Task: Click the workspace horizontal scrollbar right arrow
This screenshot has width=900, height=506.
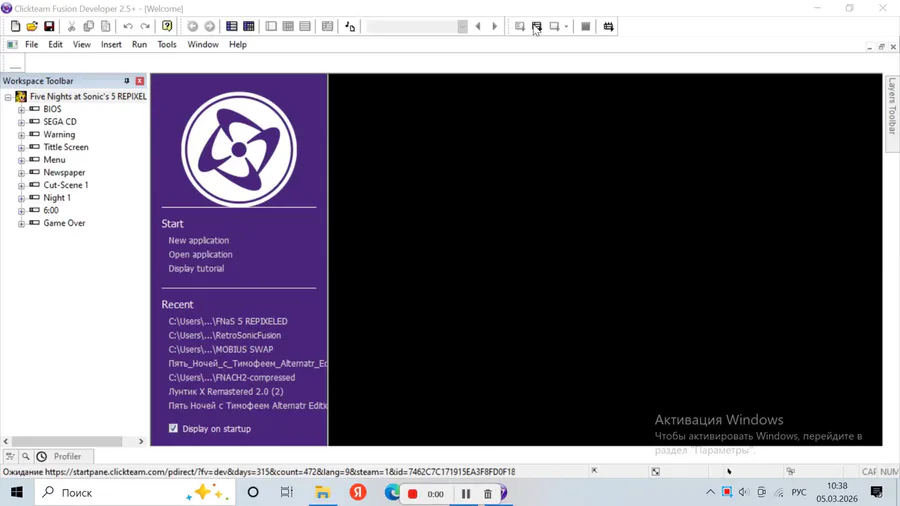Action: tap(141, 441)
